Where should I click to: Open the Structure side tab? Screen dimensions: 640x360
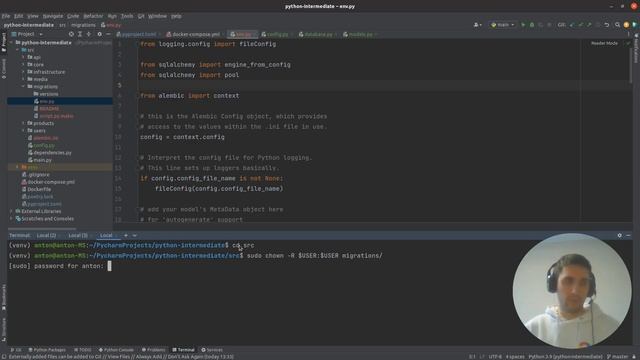click(4, 330)
